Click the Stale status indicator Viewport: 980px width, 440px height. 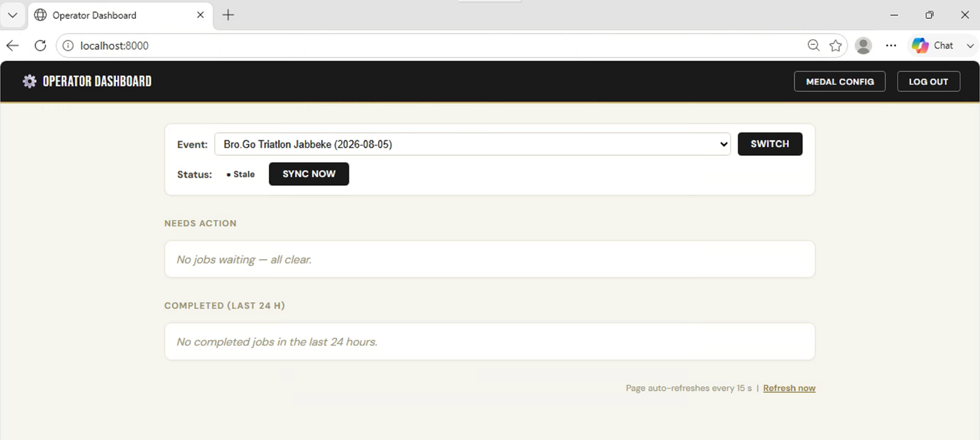240,174
